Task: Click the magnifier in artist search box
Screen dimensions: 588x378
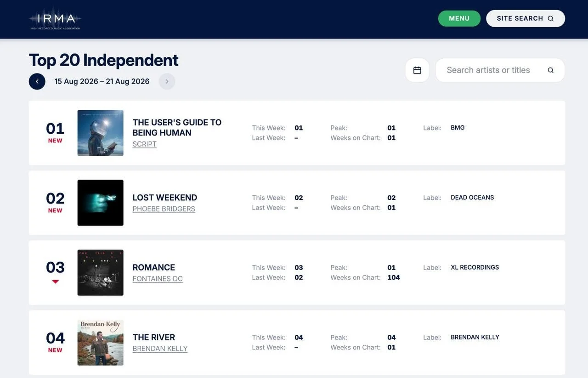Action: [x=550, y=70]
